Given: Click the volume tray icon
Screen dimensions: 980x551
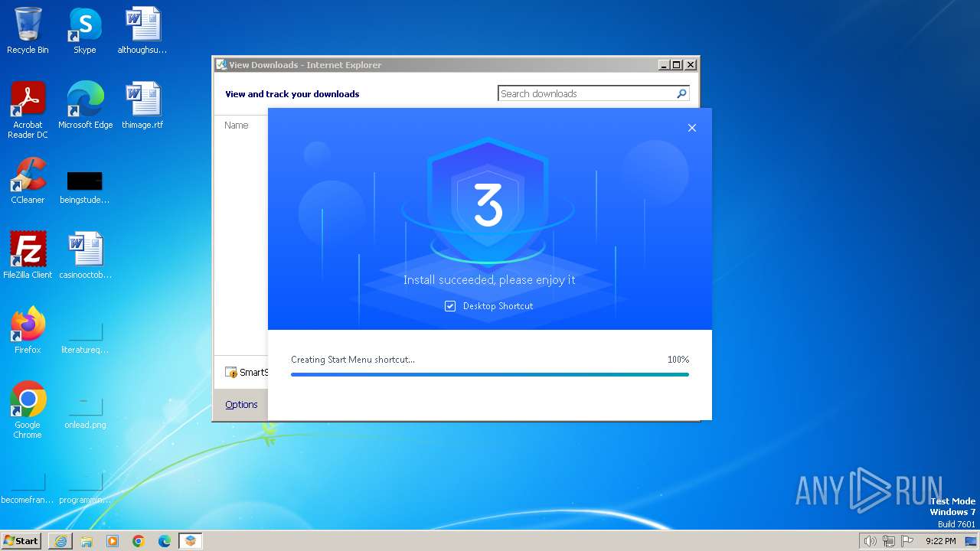Looking at the screenshot, I should click(870, 541).
